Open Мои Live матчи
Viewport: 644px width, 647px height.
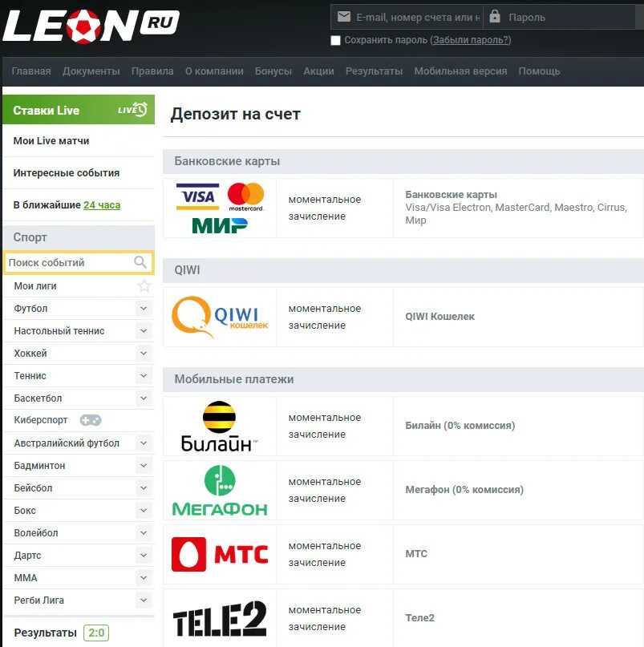coord(51,141)
